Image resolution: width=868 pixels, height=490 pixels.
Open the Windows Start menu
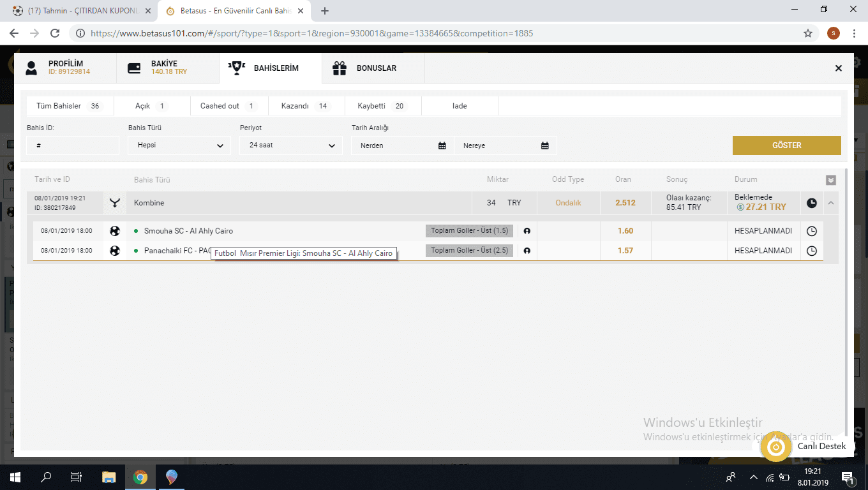coord(15,477)
